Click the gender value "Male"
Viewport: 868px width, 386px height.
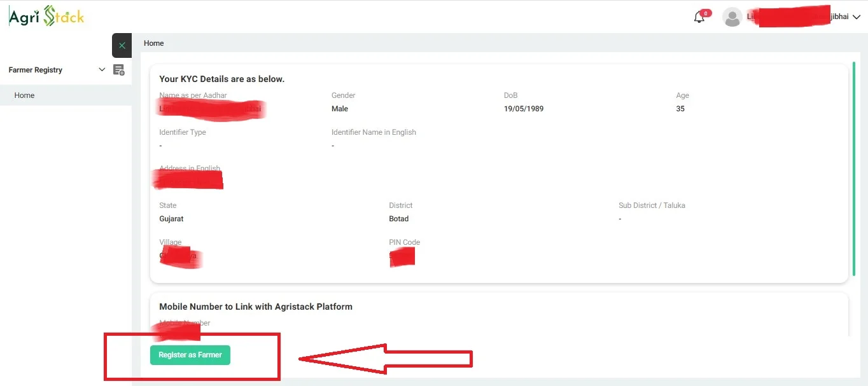tap(340, 109)
